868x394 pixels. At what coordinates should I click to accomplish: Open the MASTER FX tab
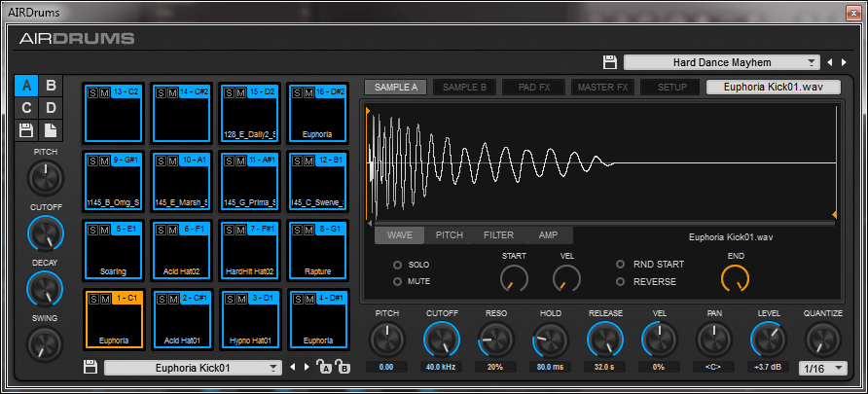[x=603, y=87]
